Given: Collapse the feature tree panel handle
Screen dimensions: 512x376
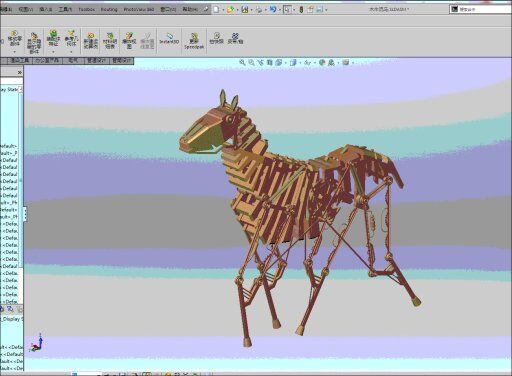Looking at the screenshot, I should [x=25, y=214].
